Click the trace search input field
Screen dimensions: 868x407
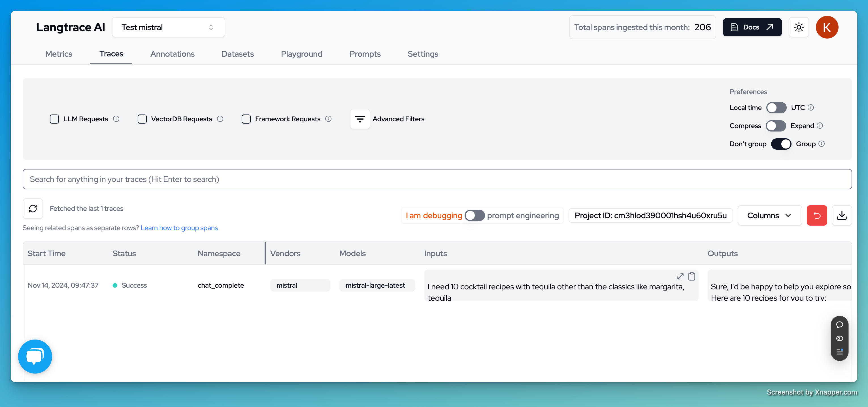[437, 179]
